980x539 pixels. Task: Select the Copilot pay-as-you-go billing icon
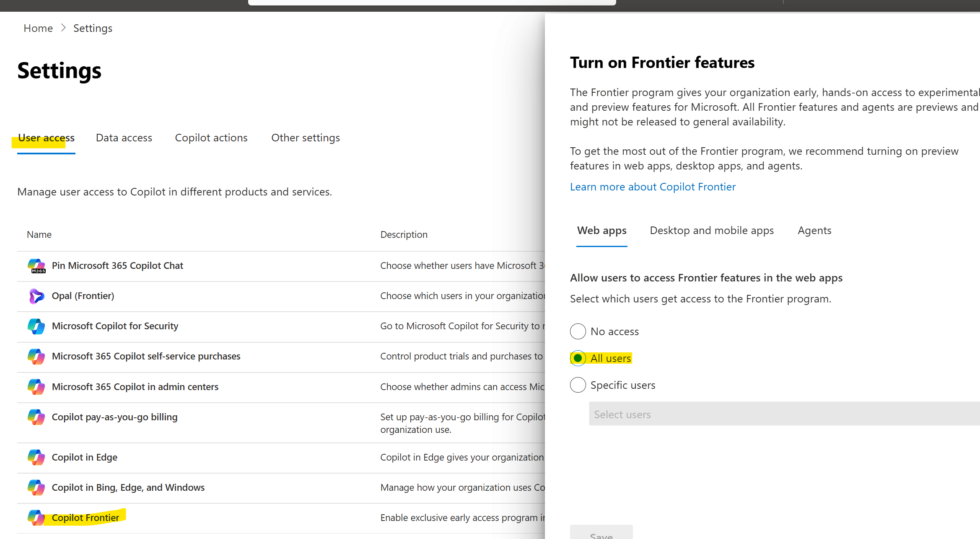coord(36,417)
